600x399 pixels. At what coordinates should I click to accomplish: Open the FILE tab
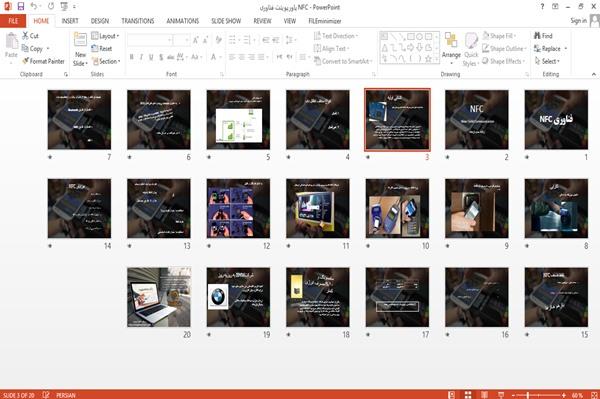(x=13, y=21)
